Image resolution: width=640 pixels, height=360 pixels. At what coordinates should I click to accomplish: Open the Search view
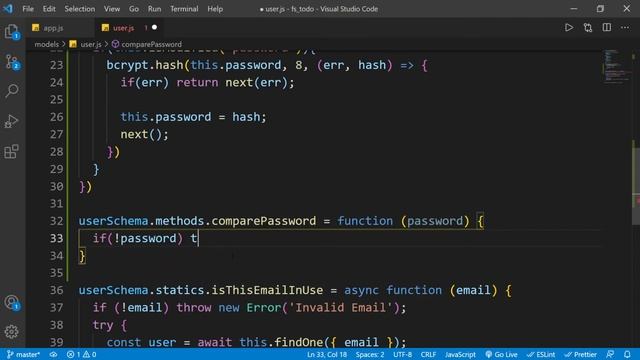(12, 91)
